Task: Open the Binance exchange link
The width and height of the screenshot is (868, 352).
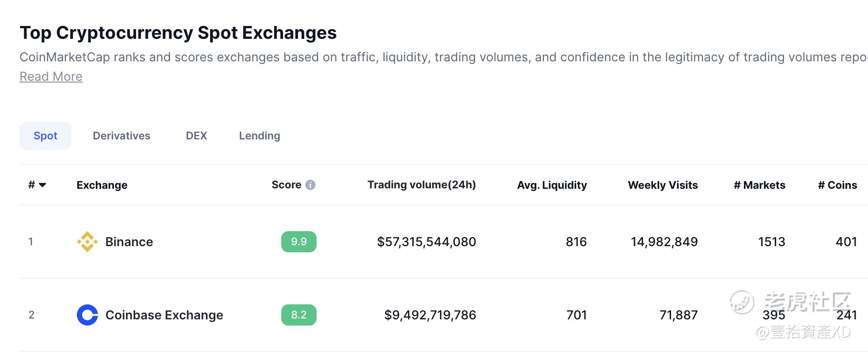Action: click(129, 242)
